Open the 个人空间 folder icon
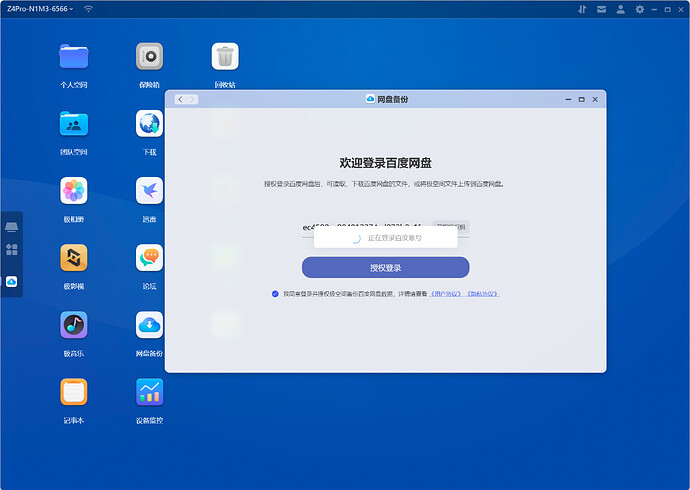Image resolution: width=690 pixels, height=490 pixels. point(73,56)
